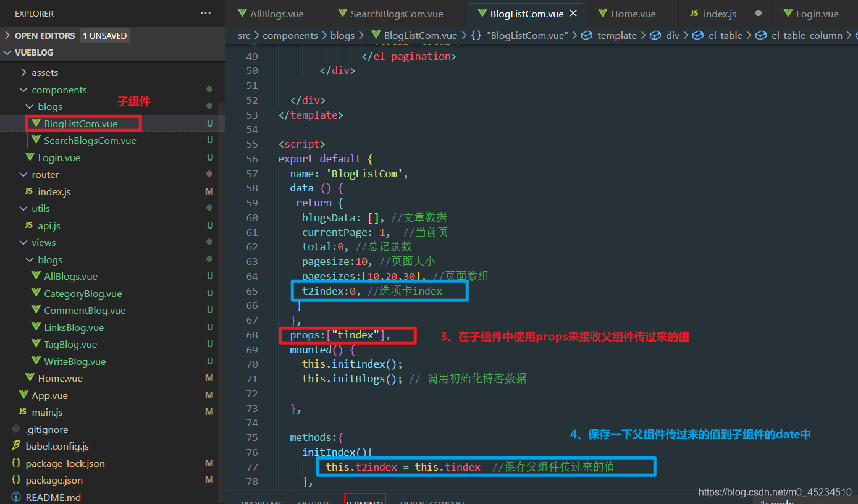Image resolution: width=858 pixels, height=504 pixels.
Task: Activate the BlogListCom.vue editor tab
Action: point(526,13)
